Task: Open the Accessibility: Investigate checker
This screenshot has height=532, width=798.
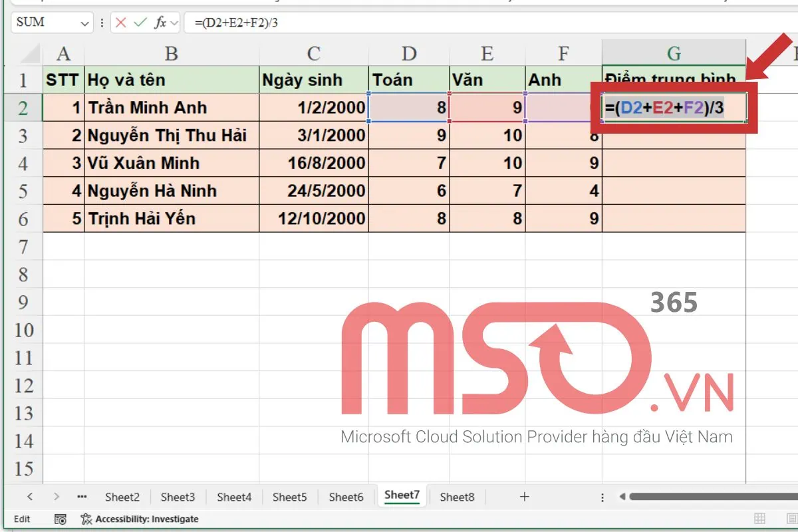Action: (133, 519)
